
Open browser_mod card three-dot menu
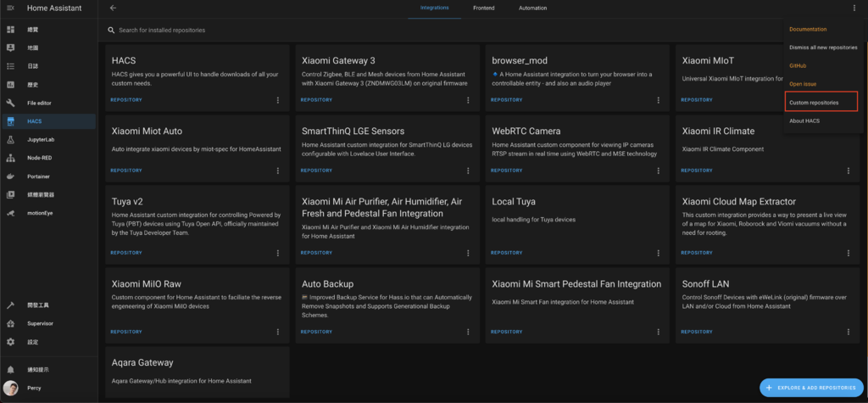point(658,100)
